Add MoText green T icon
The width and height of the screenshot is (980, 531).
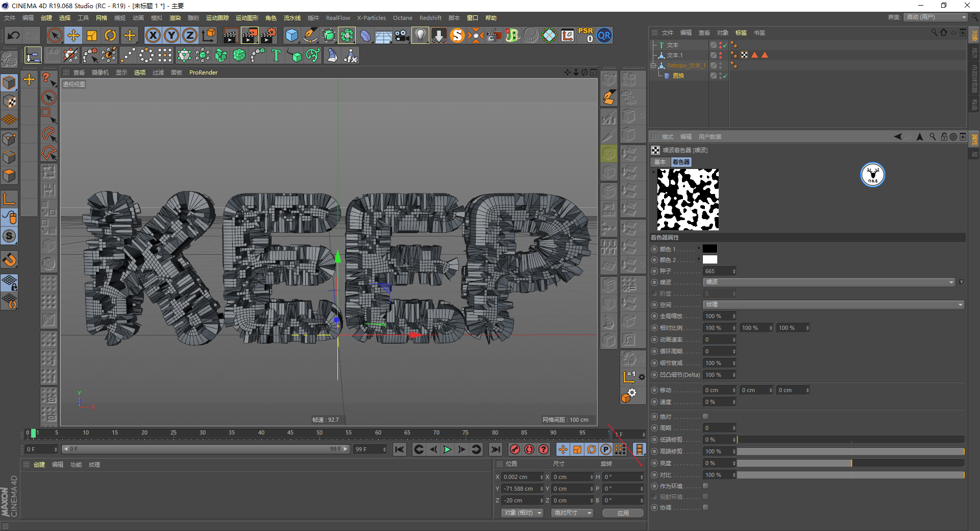click(x=276, y=55)
